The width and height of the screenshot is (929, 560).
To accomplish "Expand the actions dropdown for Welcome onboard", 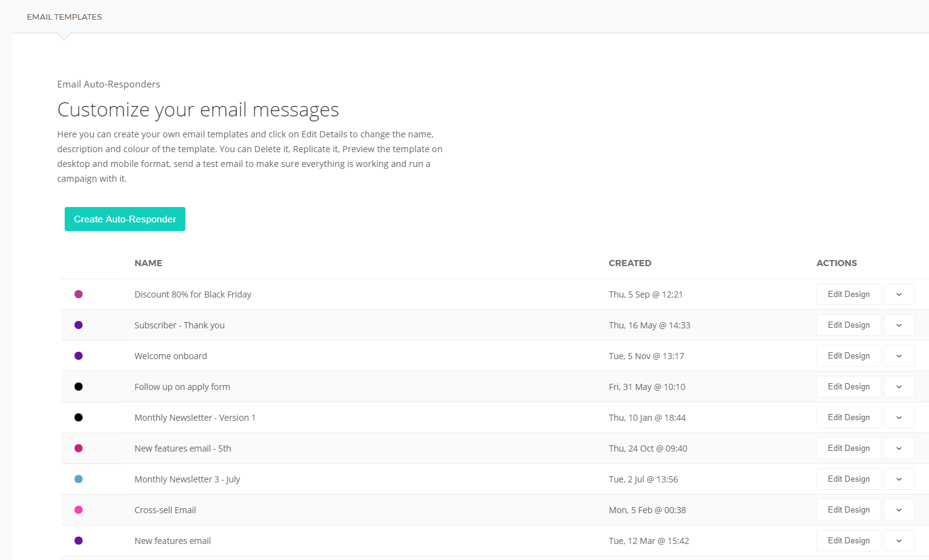I will pyautogui.click(x=899, y=355).
